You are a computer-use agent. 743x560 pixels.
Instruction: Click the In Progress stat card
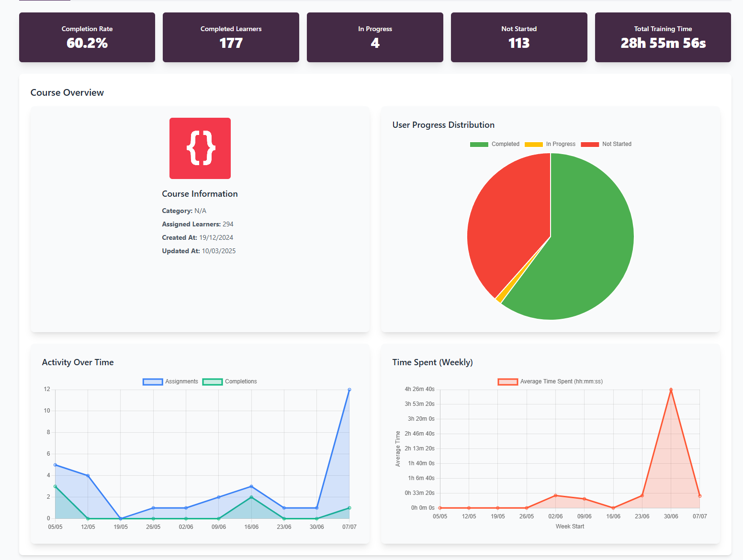click(x=375, y=37)
